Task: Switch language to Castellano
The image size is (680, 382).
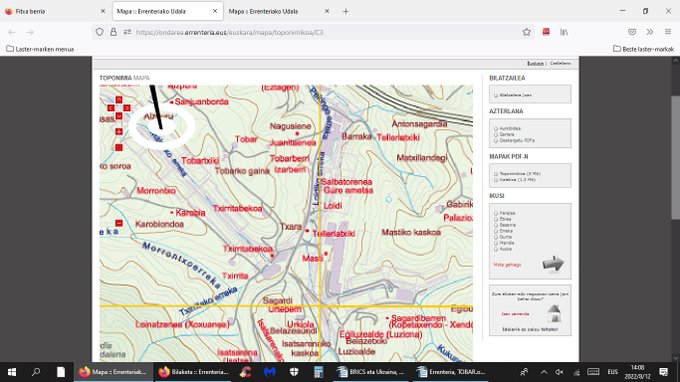Action: (560, 63)
